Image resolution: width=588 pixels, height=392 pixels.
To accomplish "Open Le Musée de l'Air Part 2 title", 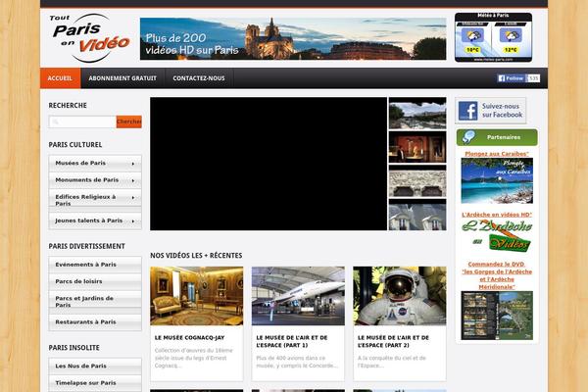I will (x=393, y=341).
